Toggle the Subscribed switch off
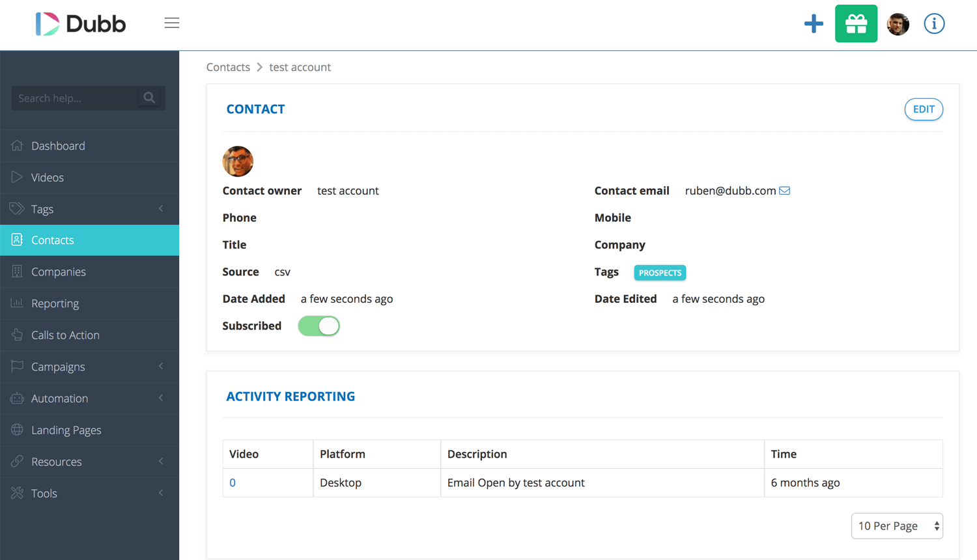 point(319,326)
